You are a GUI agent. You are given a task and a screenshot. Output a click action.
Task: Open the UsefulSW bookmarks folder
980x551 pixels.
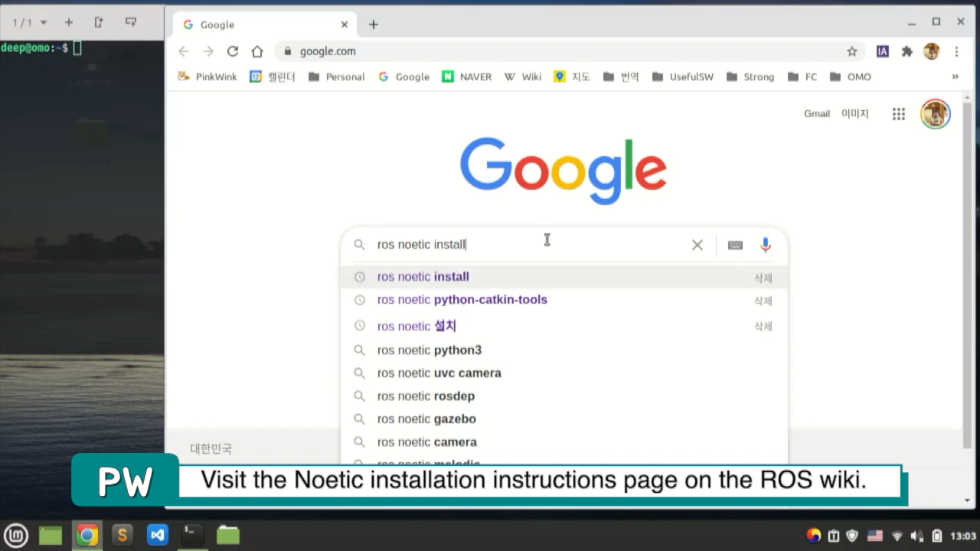pos(683,77)
